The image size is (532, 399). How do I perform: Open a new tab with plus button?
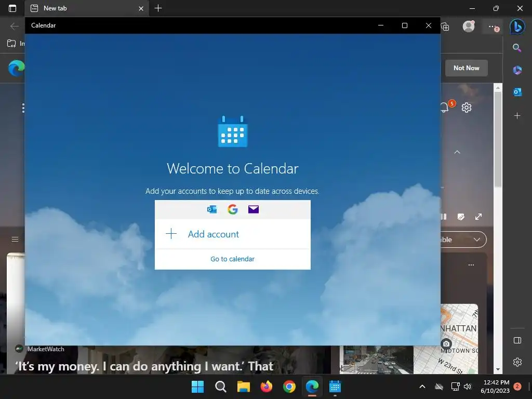pyautogui.click(x=158, y=8)
